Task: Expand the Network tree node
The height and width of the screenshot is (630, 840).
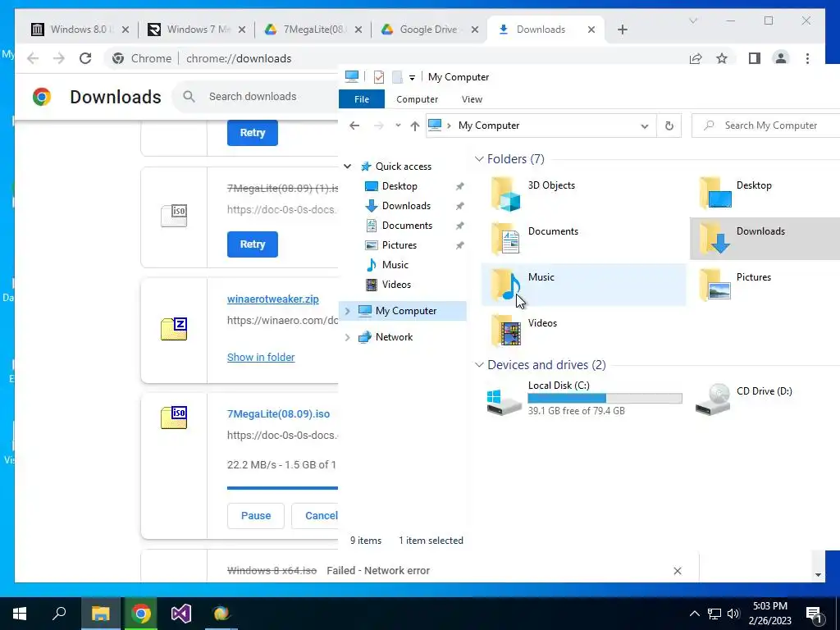Action: [348, 337]
